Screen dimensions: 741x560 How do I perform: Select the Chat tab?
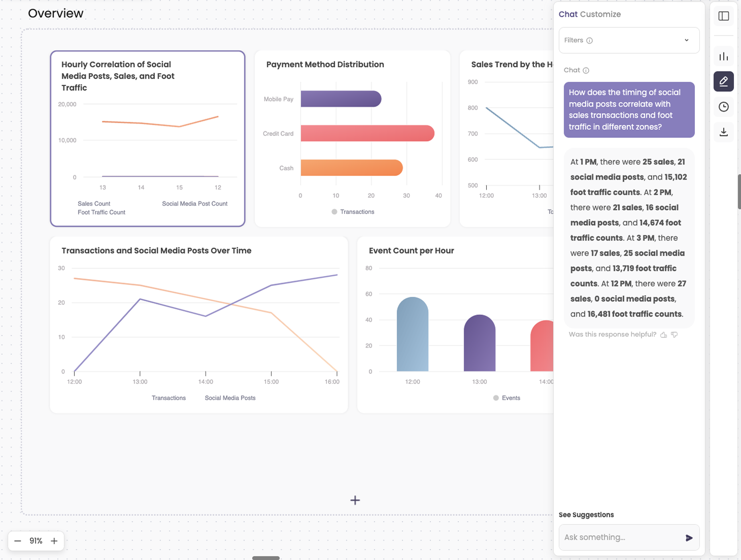click(567, 14)
